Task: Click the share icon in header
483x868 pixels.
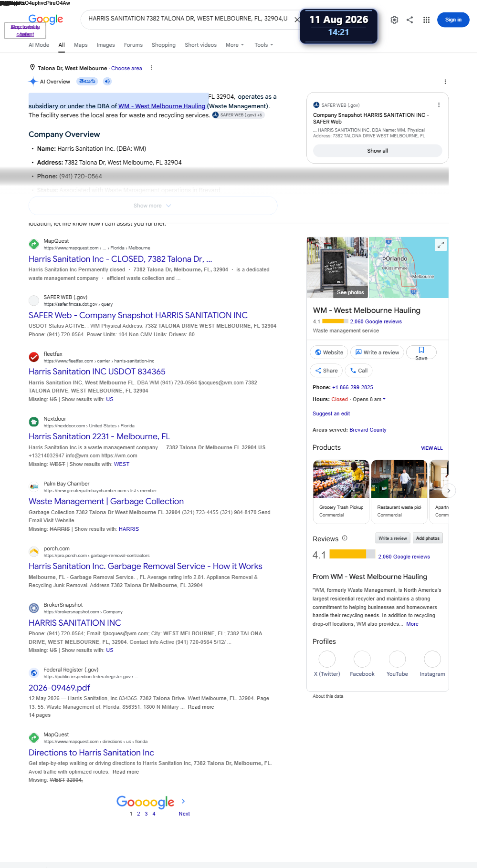Action: tap(409, 20)
